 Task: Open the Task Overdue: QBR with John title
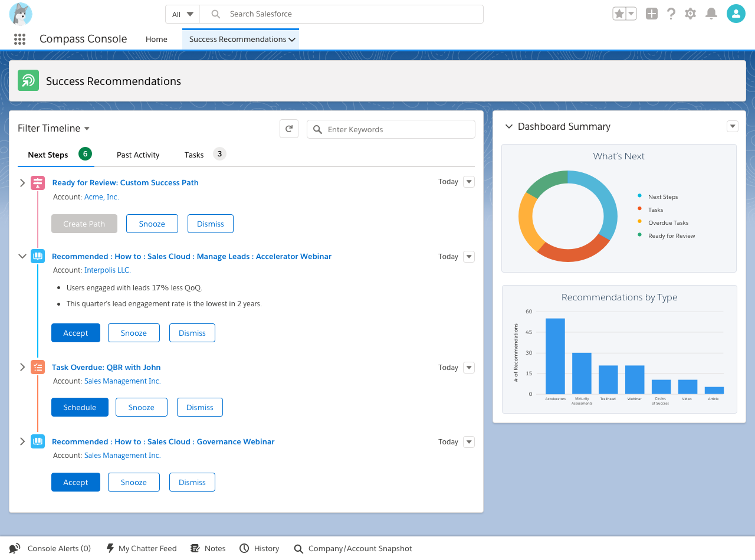106,367
